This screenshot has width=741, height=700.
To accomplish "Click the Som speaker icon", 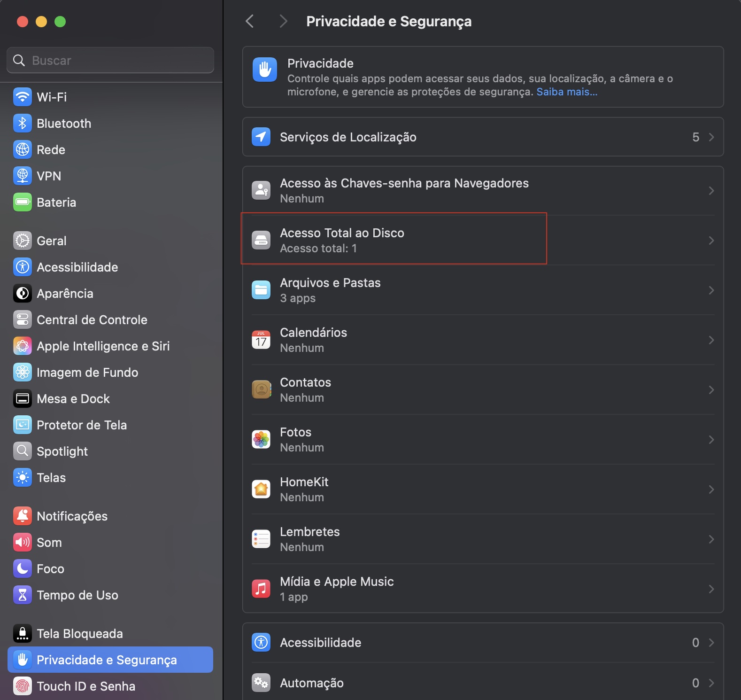I will (23, 543).
